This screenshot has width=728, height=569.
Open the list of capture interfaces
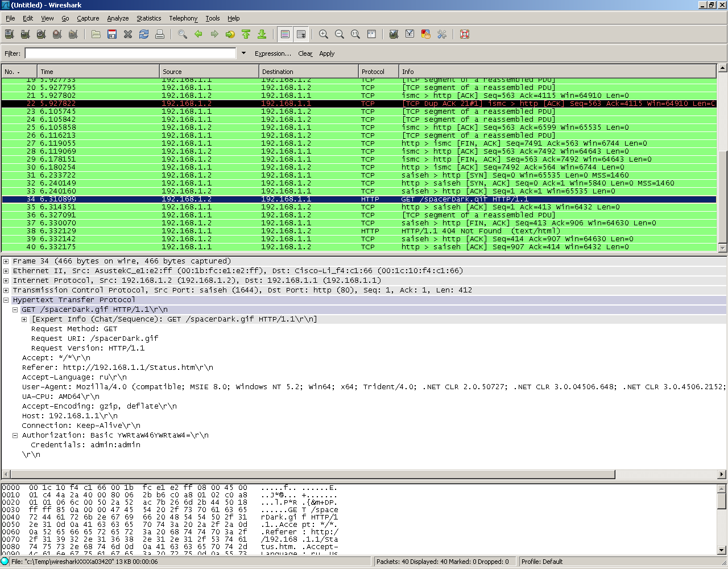[x=9, y=34]
